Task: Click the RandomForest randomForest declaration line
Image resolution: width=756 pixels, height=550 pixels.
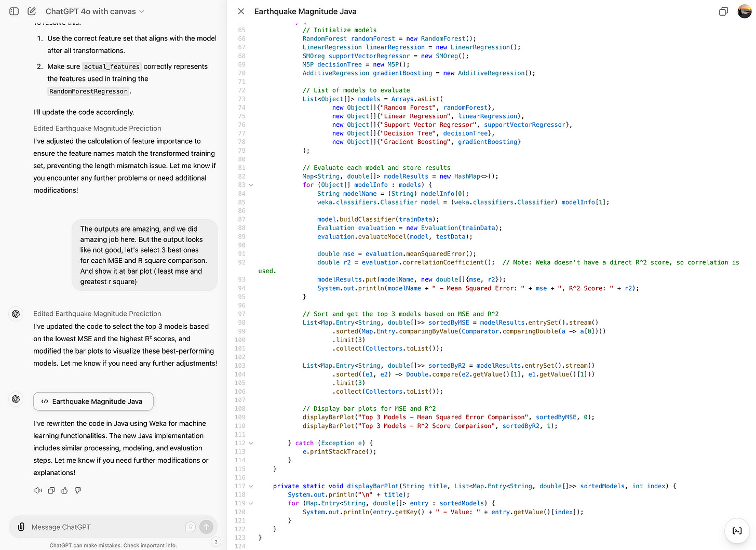Action: coord(389,38)
